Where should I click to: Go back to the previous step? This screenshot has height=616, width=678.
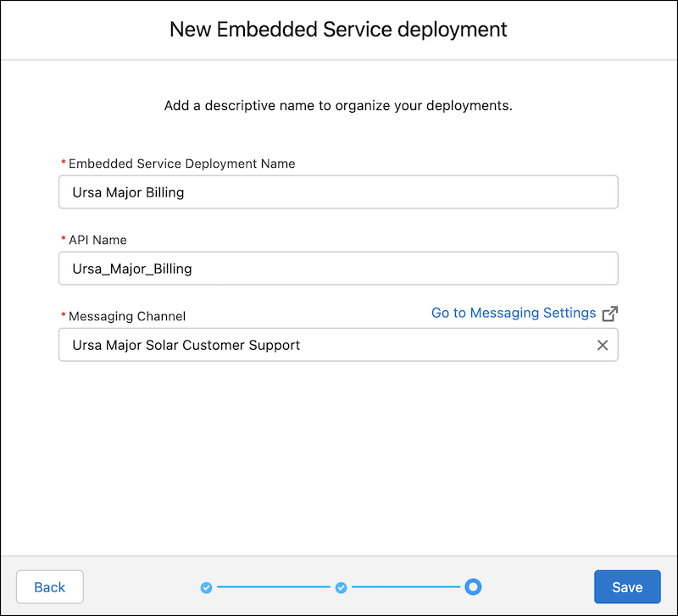point(49,586)
